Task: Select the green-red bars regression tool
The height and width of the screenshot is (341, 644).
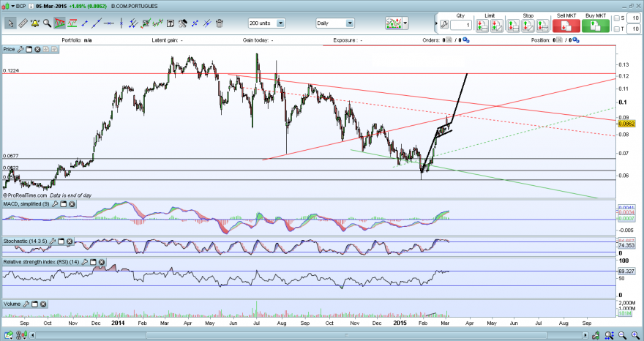Action: (x=158, y=23)
